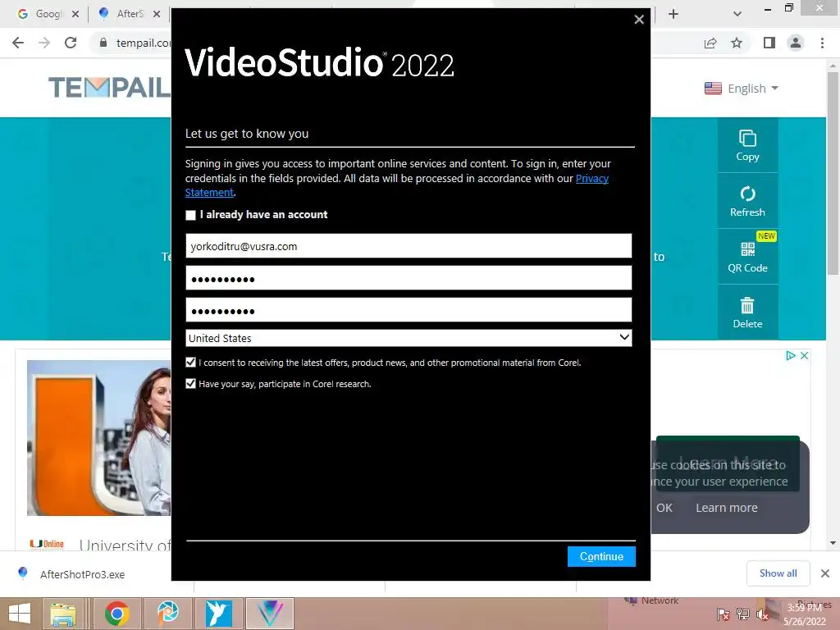Open the hummingbird app taskbar icon
840x630 pixels.
pos(218,614)
